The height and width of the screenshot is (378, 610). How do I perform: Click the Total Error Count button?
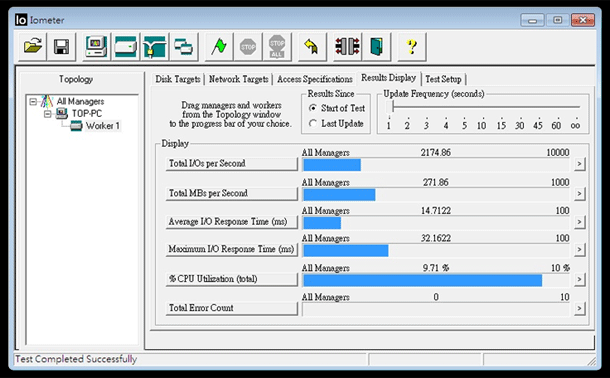231,308
